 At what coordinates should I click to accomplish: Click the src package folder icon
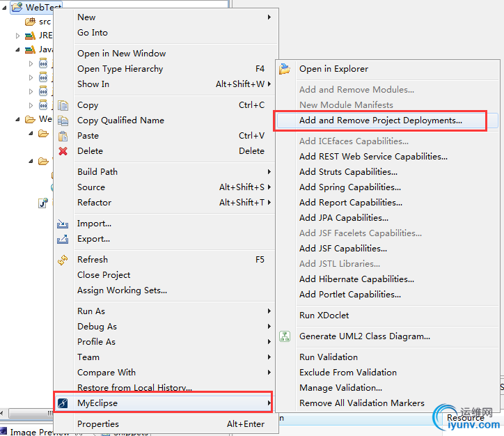[x=30, y=22]
